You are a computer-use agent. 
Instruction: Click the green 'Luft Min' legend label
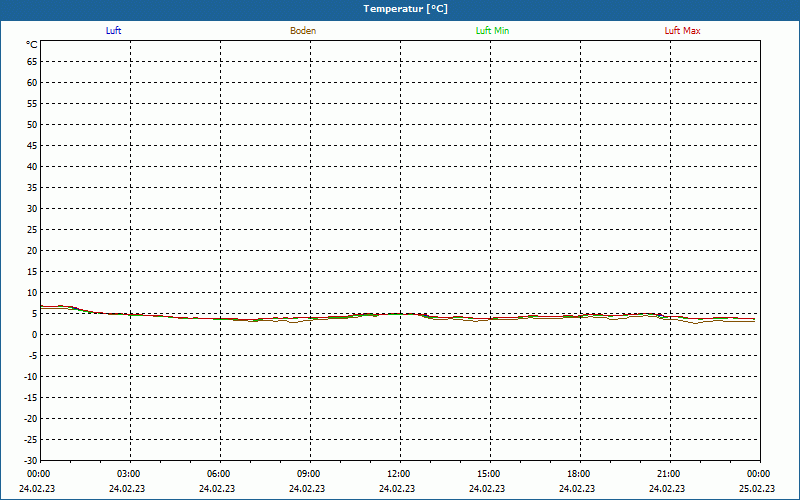492,31
